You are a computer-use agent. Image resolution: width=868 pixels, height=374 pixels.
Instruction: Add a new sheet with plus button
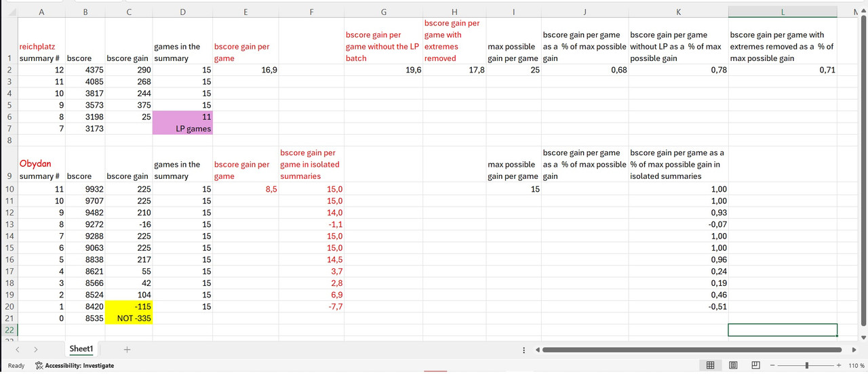tap(127, 350)
